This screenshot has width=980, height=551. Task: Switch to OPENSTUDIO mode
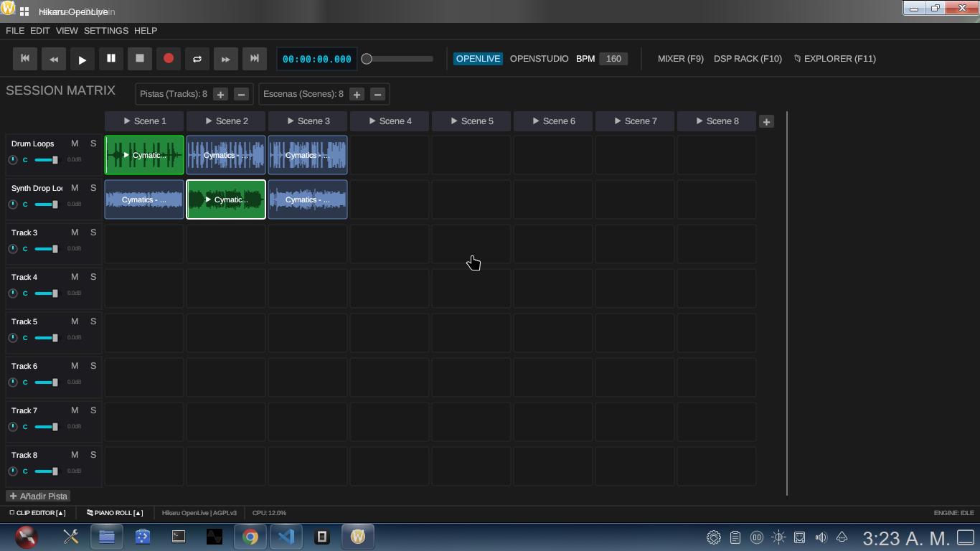click(540, 59)
